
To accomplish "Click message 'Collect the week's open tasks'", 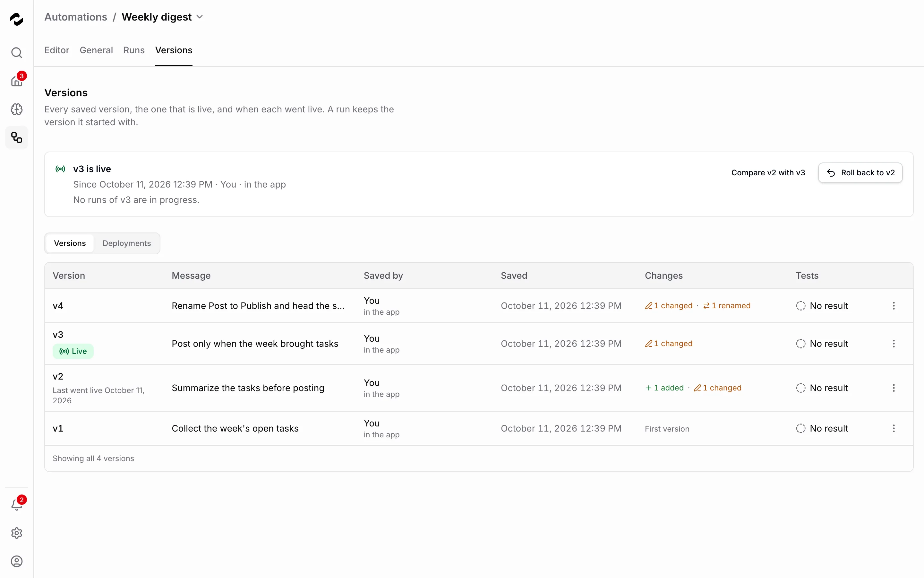I will (x=235, y=429).
